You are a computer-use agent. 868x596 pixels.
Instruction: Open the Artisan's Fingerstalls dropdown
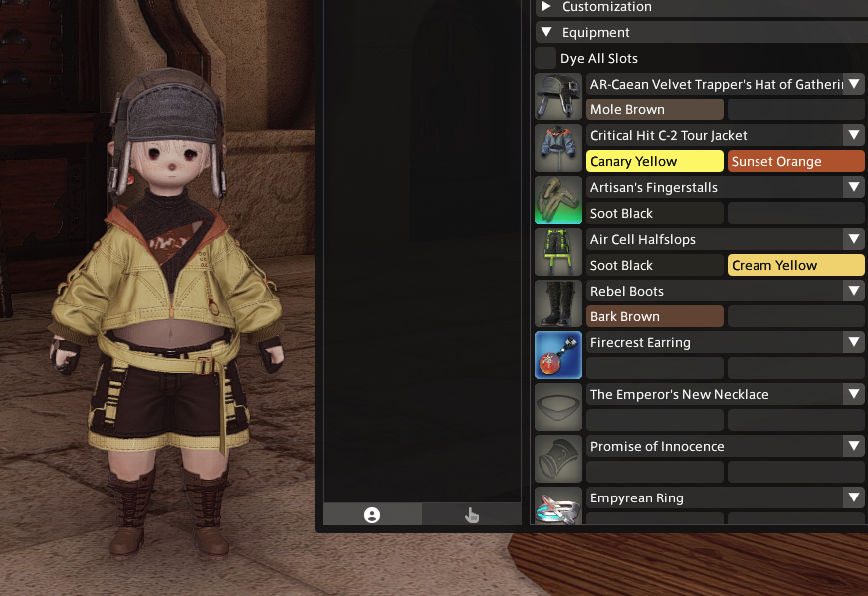(x=854, y=187)
